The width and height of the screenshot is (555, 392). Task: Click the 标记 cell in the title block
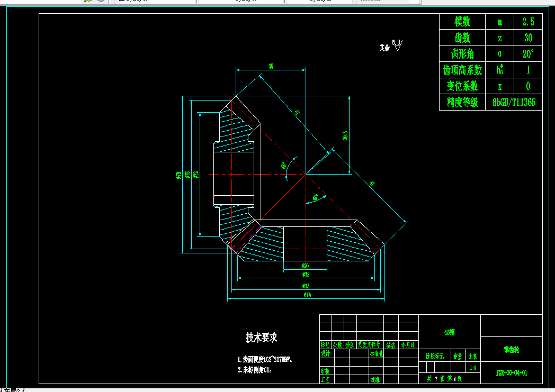pyautogui.click(x=325, y=344)
